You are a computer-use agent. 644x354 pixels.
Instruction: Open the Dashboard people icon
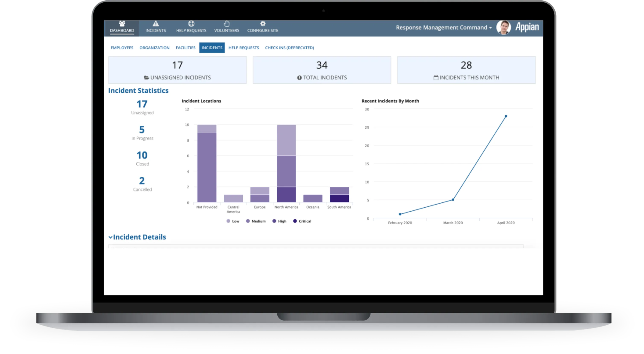pos(122,24)
